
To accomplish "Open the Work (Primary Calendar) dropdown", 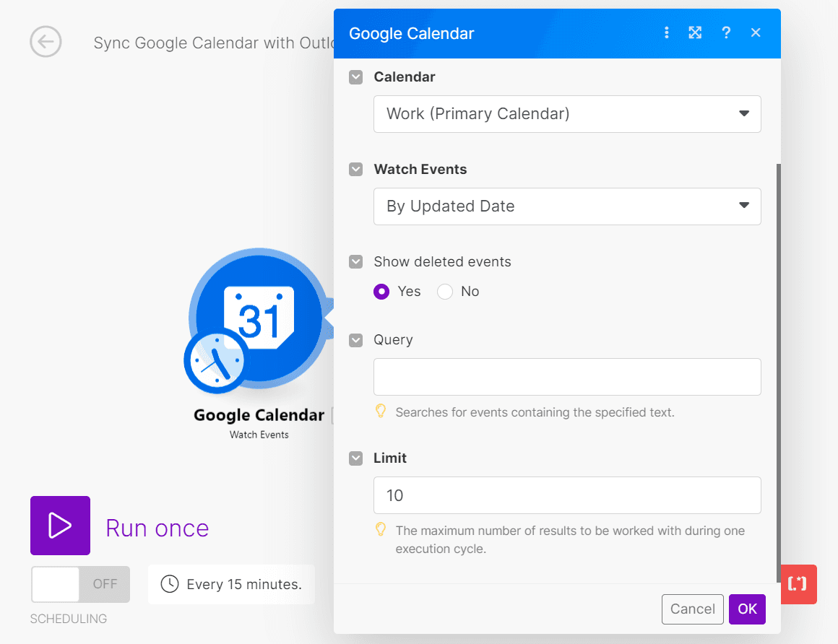I will 567,114.
